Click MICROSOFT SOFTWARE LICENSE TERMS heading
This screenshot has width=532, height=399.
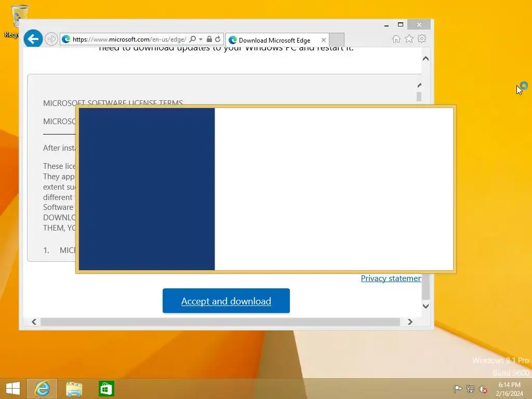pos(113,103)
